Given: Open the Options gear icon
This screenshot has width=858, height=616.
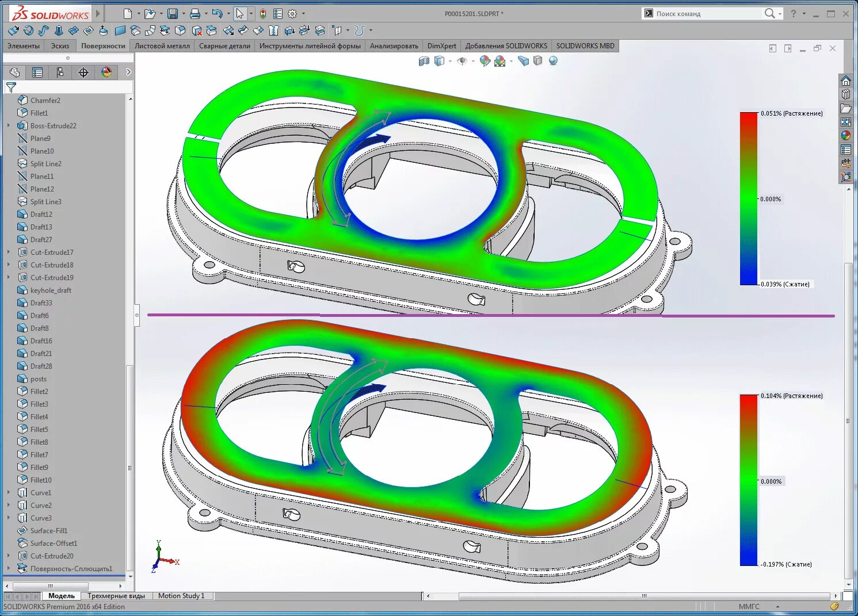Looking at the screenshot, I should 292,13.
